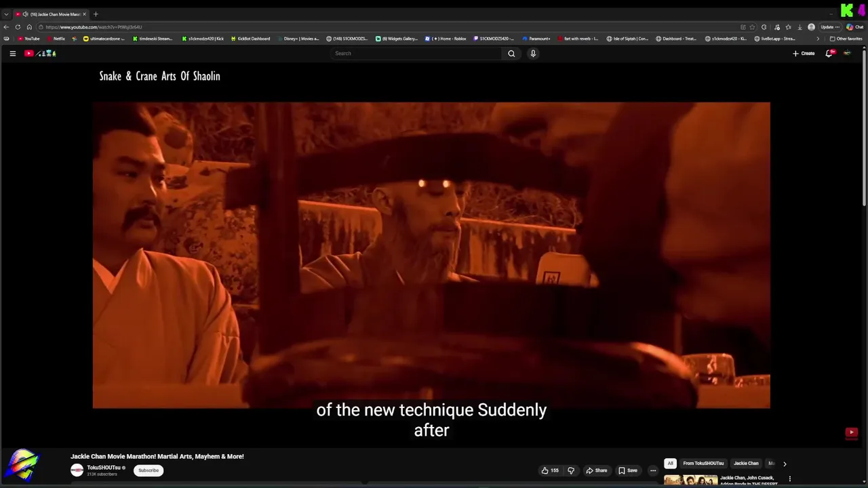Go to YouTube home via logo
Screen dimensions: 868x488
[40, 54]
